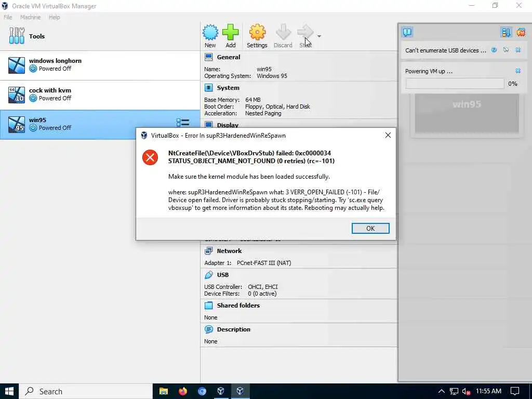This screenshot has width=532, height=399.
Task: Select cock with kvm in machine list
Action: point(100,95)
